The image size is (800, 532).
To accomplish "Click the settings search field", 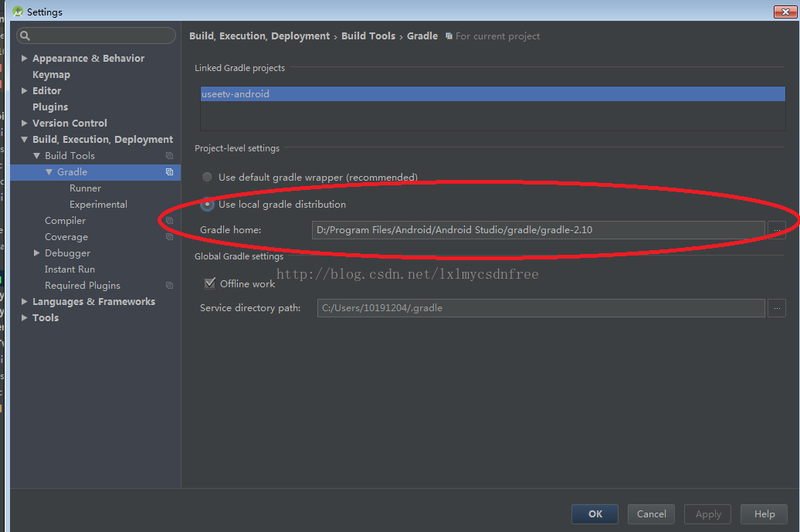I will point(96,36).
